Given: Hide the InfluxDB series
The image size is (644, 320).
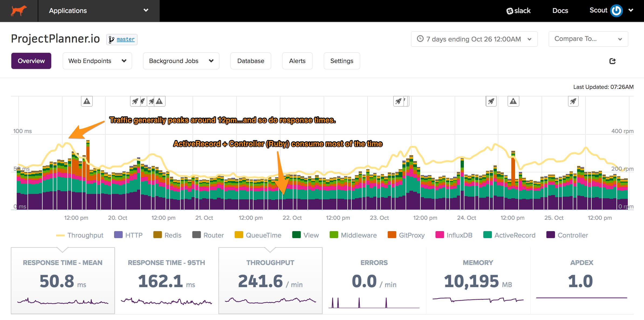Looking at the screenshot, I should [454, 235].
